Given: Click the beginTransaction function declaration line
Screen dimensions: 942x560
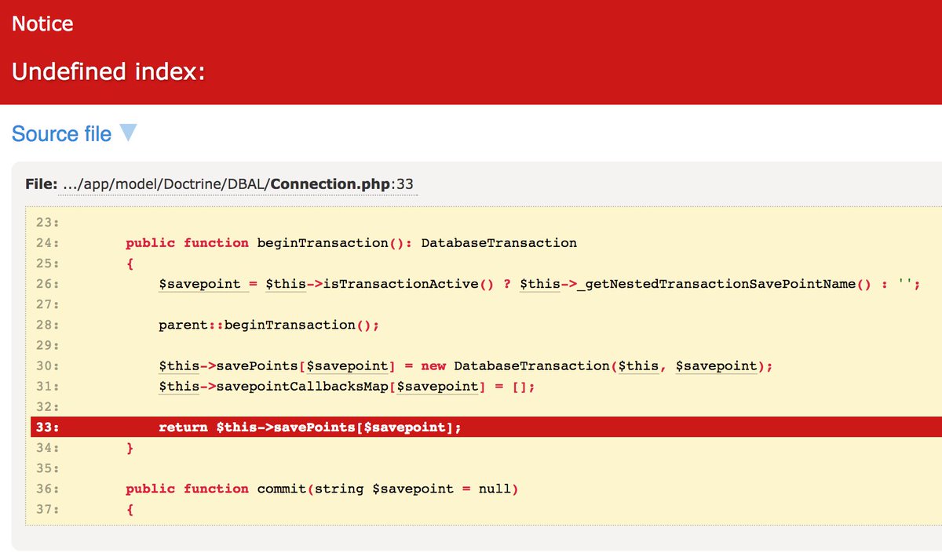Looking at the screenshot, I should tap(351, 243).
